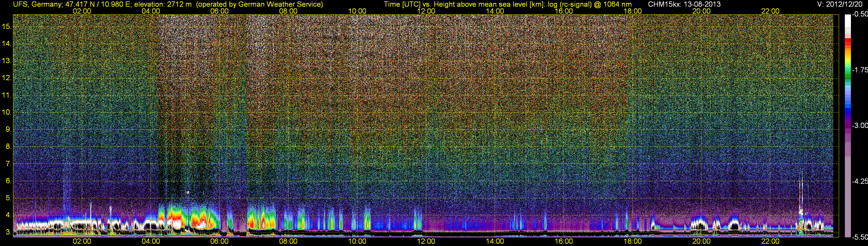
Task: Click the '12:00' label on bottom time axis
Action: pos(426,241)
